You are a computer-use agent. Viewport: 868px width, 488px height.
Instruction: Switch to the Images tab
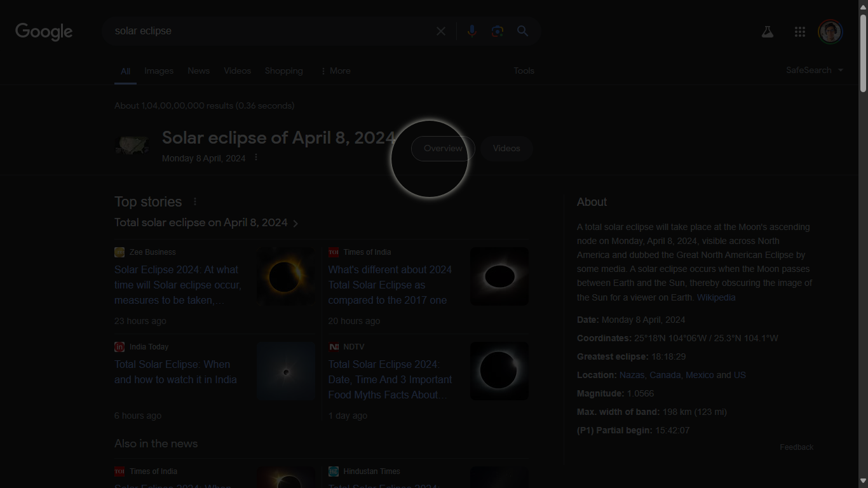pos(158,71)
